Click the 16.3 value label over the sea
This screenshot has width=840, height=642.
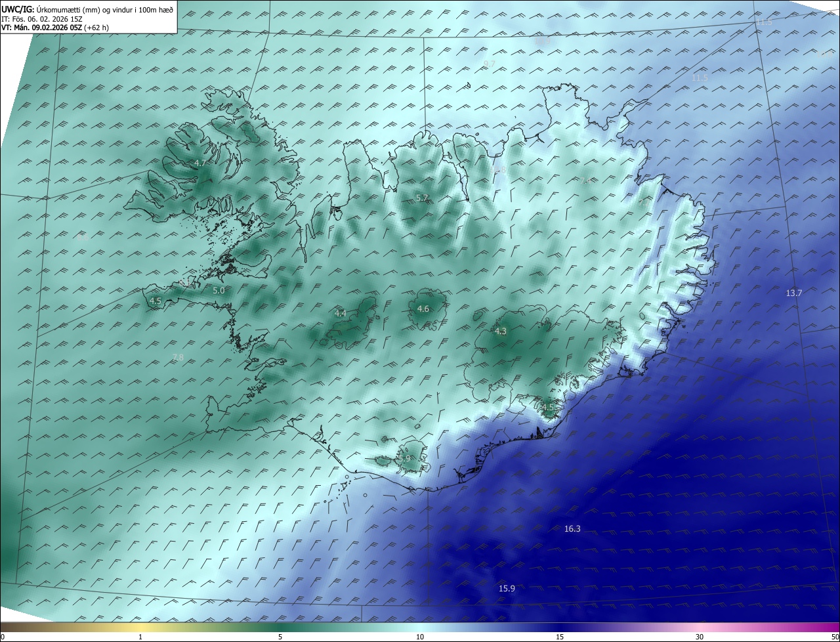tap(572, 528)
